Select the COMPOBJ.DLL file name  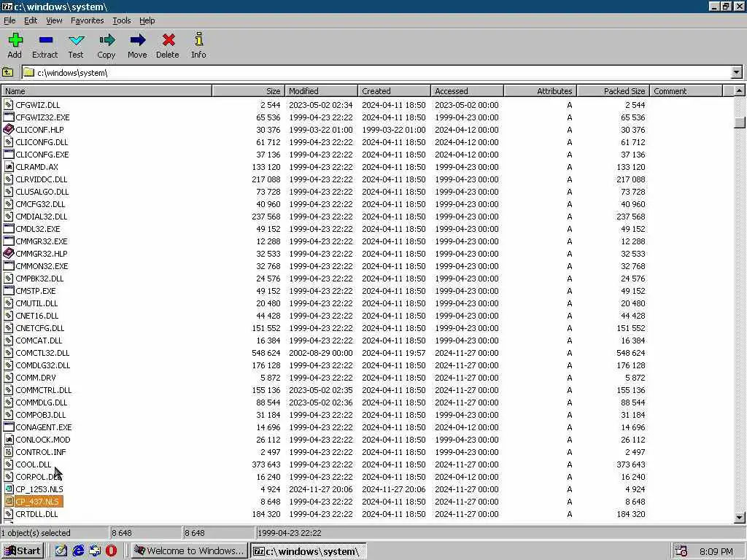click(x=41, y=415)
